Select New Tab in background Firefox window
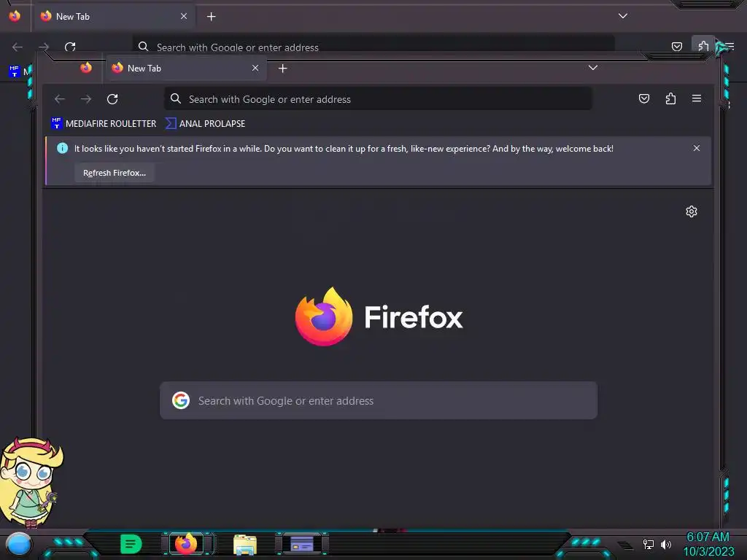Image resolution: width=747 pixels, height=560 pixels. pos(115,16)
